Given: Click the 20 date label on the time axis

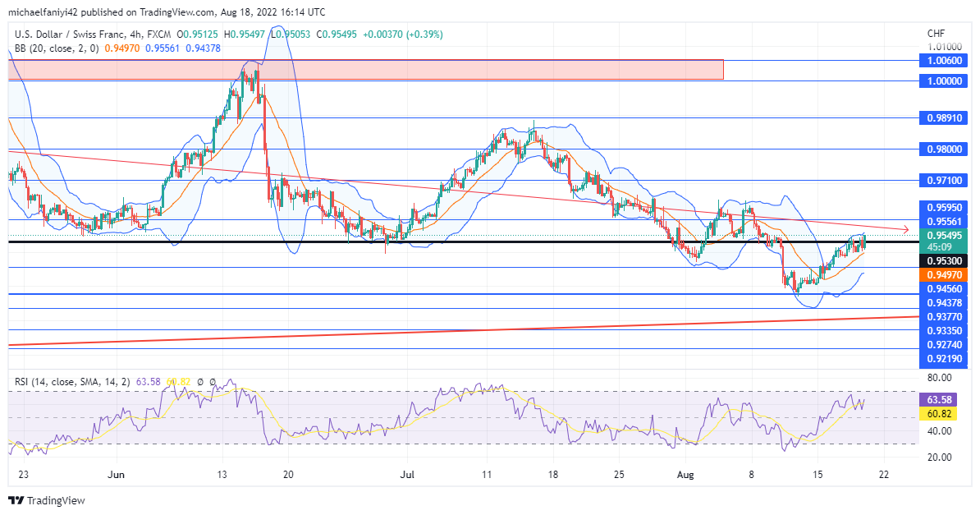Looking at the screenshot, I should pos(288,475).
